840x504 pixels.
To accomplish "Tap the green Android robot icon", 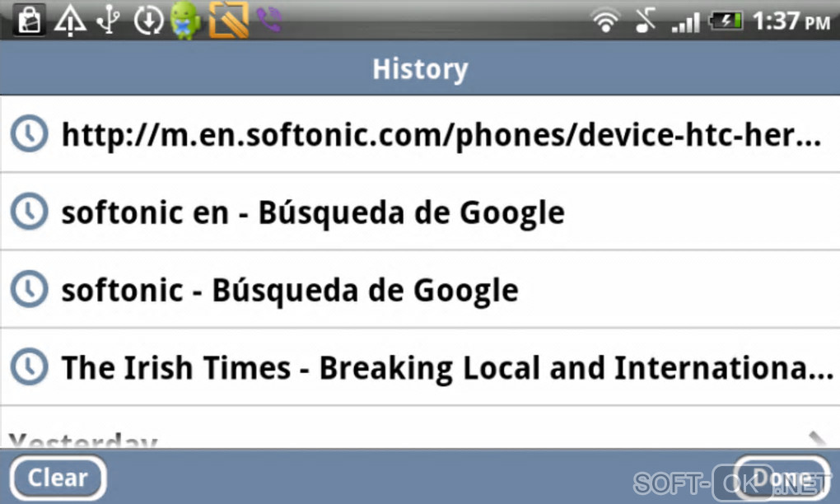I will point(186,21).
